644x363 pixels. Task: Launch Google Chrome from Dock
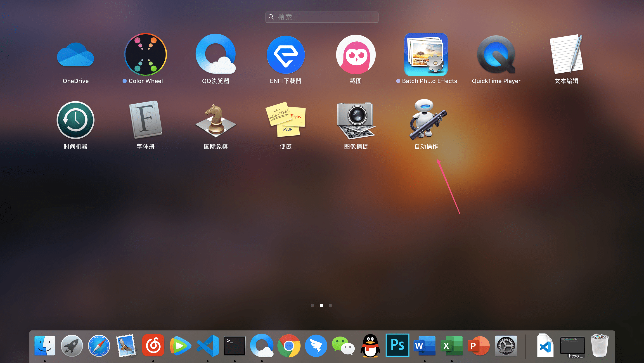point(289,346)
